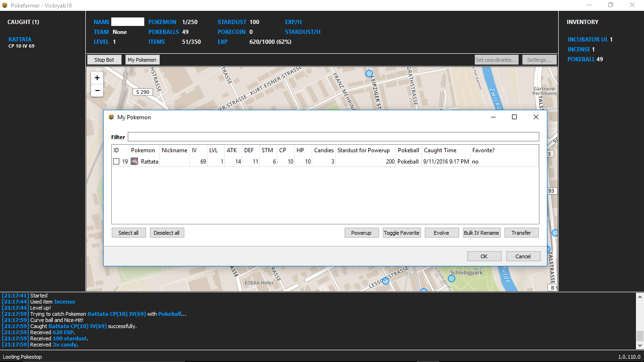Viewport: 644px width, 362px height.
Task: Click caught time 9/11/2016 9:17 PM cell
Action: pyautogui.click(x=446, y=162)
